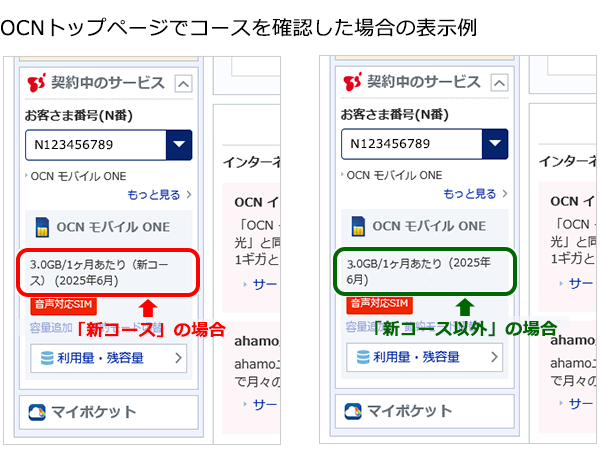This screenshot has width=600, height=450.
Task: Click OCN service logo icon in left example
Action: click(37, 83)
